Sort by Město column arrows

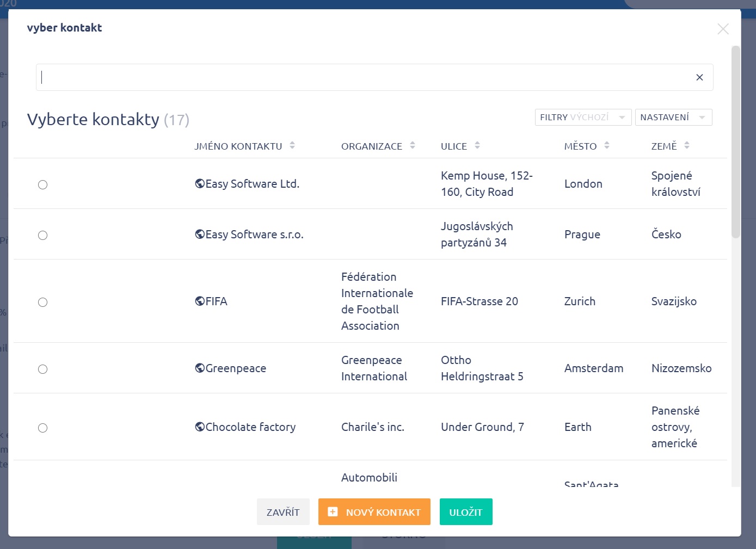(607, 145)
